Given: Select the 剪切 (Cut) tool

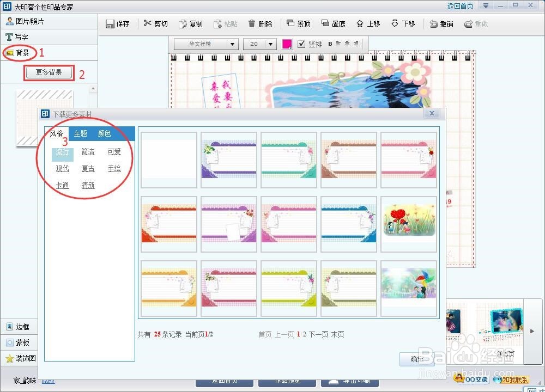Looking at the screenshot, I should (155, 23).
